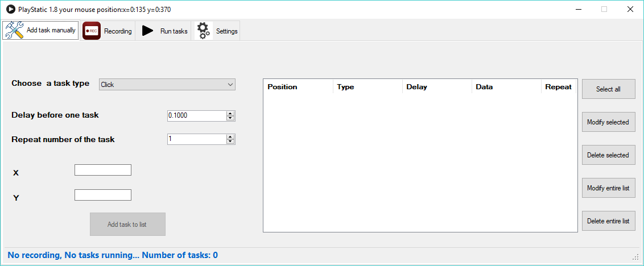Click the Delete entire list button

click(x=608, y=221)
